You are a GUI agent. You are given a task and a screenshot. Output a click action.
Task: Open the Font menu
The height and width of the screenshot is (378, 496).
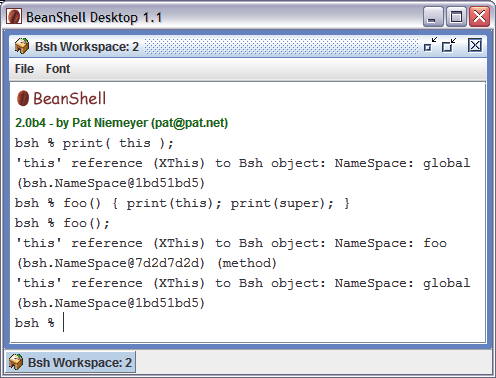[x=58, y=69]
